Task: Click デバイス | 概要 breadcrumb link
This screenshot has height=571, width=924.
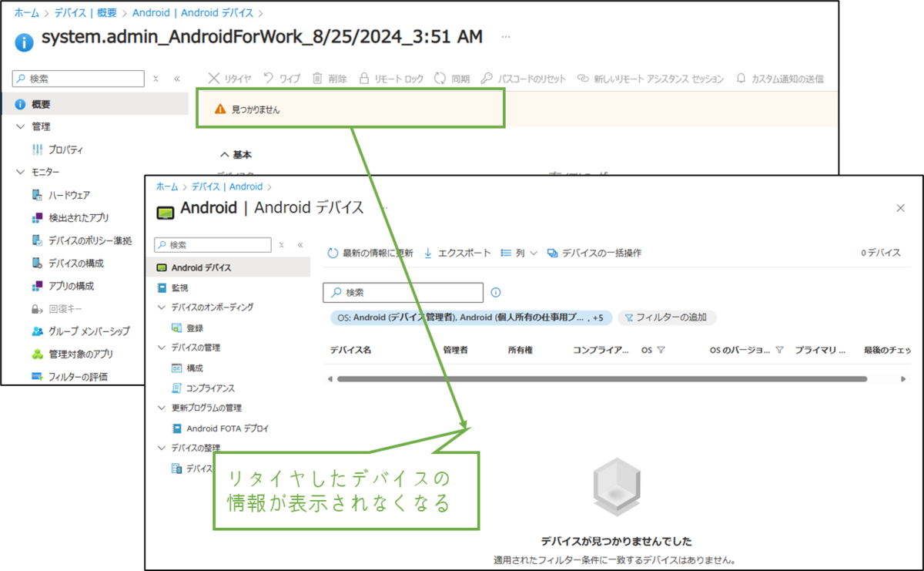Action: tap(85, 13)
